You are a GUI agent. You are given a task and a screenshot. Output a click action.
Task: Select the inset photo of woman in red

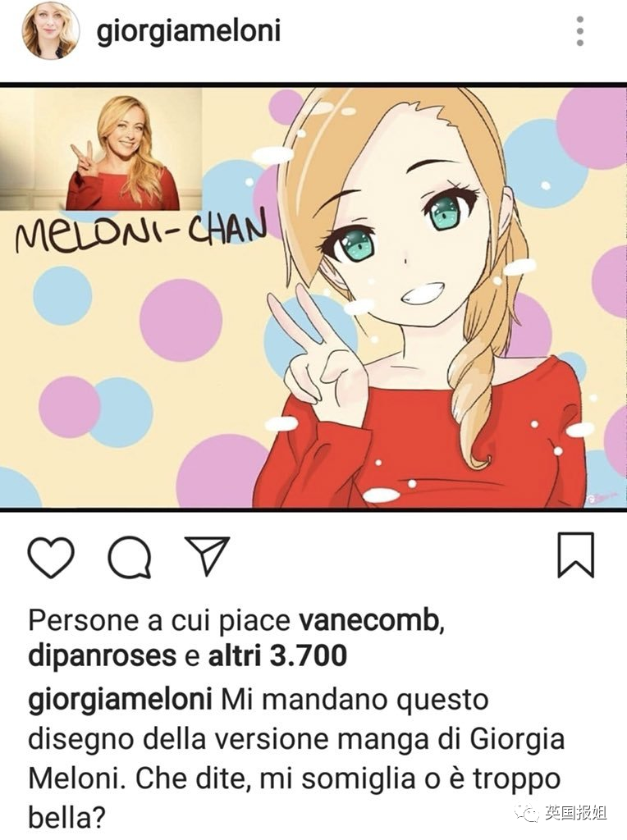point(101,149)
